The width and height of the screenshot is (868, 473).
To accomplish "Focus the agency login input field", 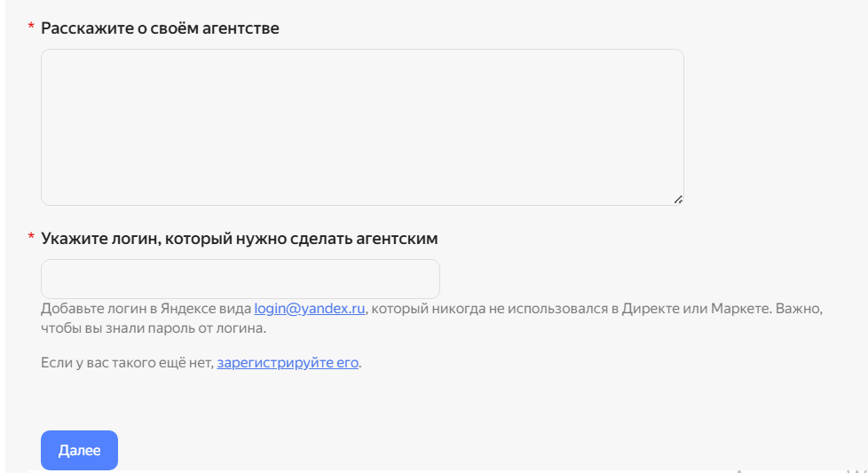I will pyautogui.click(x=241, y=279).
